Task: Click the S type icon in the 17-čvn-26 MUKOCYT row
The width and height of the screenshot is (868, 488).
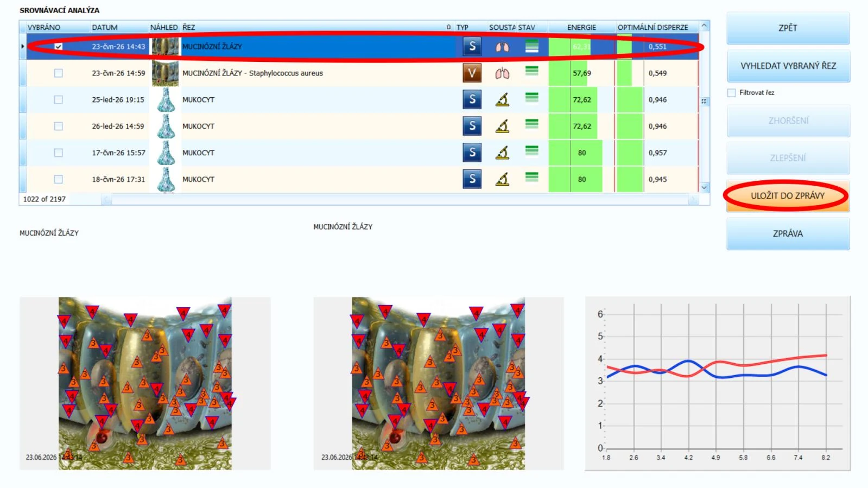Action: point(472,153)
